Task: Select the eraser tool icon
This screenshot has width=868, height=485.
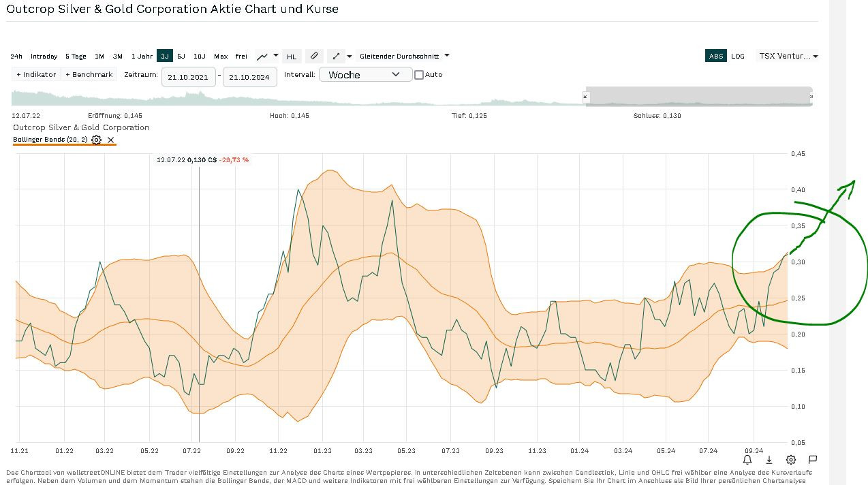Action: (x=313, y=56)
